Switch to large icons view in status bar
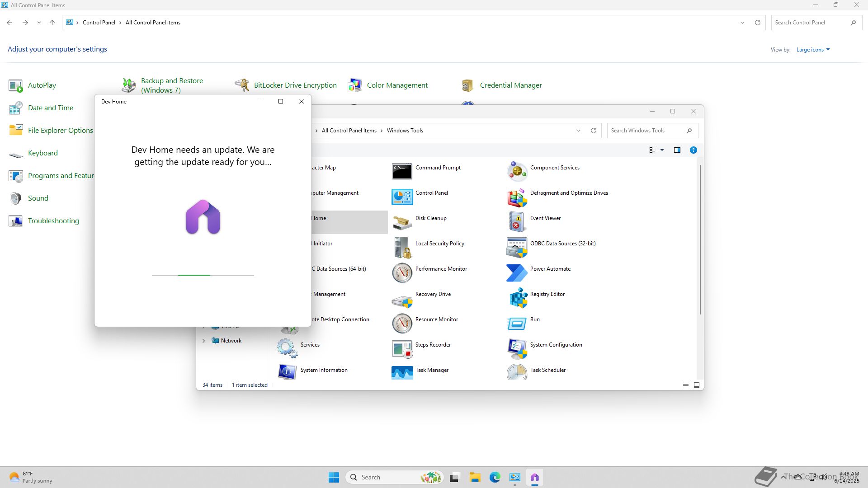868x488 pixels. pyautogui.click(x=696, y=385)
